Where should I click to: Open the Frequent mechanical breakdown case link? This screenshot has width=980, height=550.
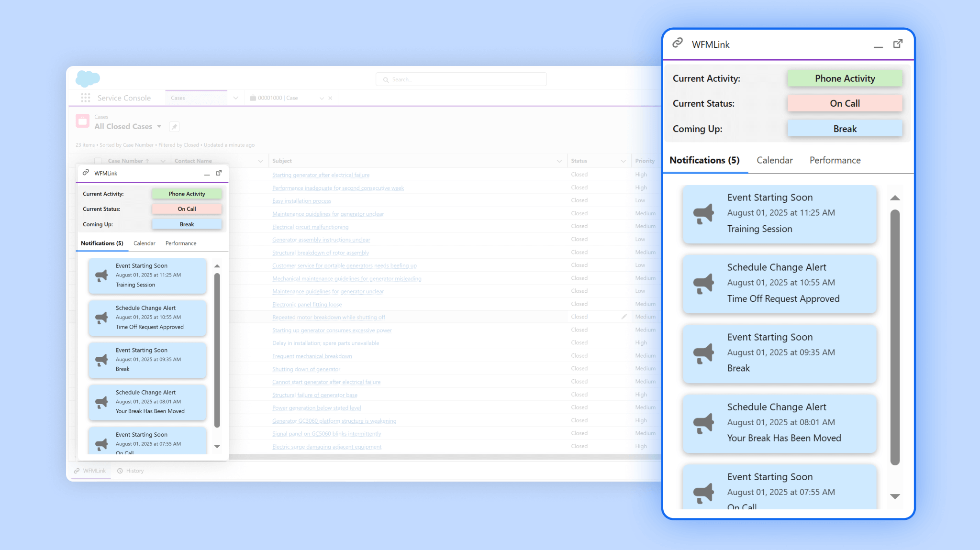(312, 356)
